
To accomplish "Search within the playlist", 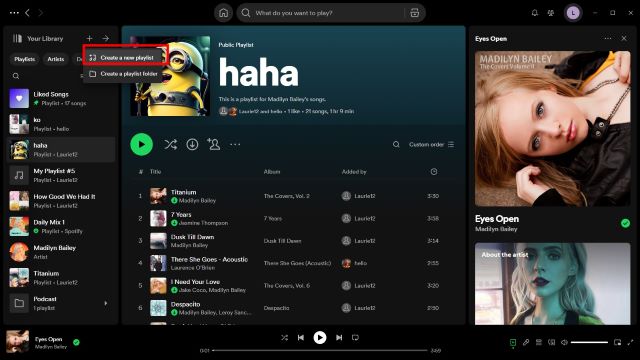I will pos(396,144).
